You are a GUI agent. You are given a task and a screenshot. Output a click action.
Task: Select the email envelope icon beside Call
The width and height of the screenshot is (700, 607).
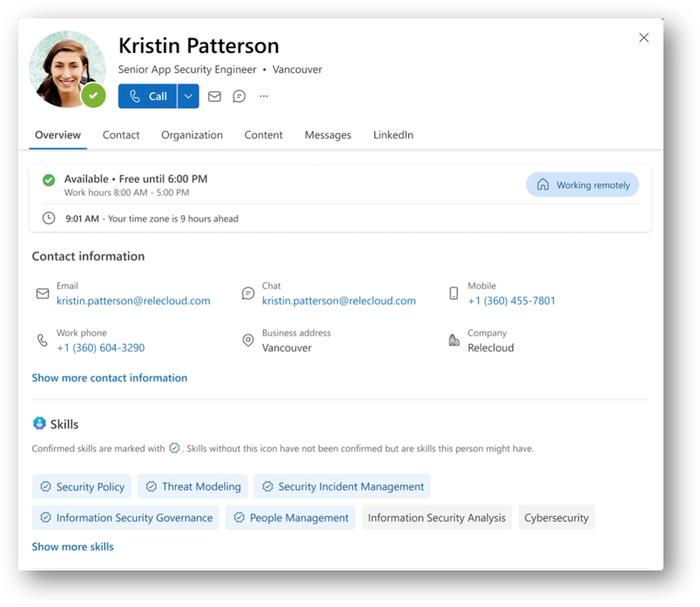coord(214,96)
